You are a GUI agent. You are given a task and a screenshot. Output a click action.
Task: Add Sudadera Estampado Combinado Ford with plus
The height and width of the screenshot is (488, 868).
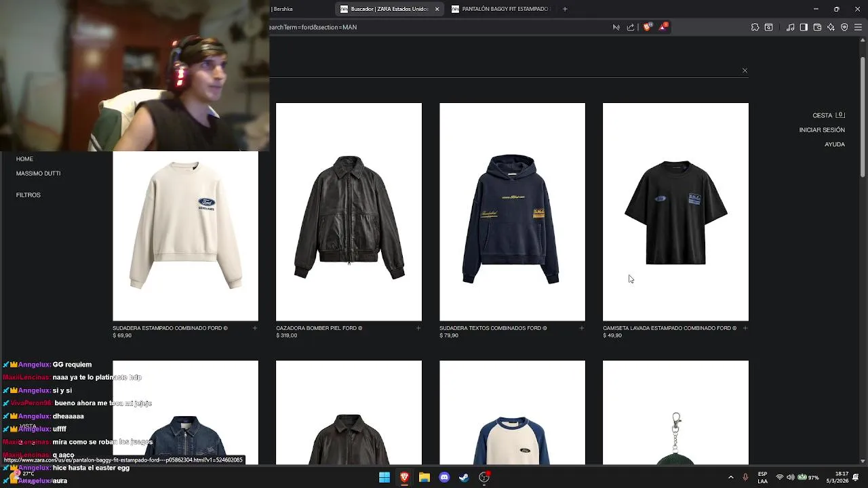[255, 328]
